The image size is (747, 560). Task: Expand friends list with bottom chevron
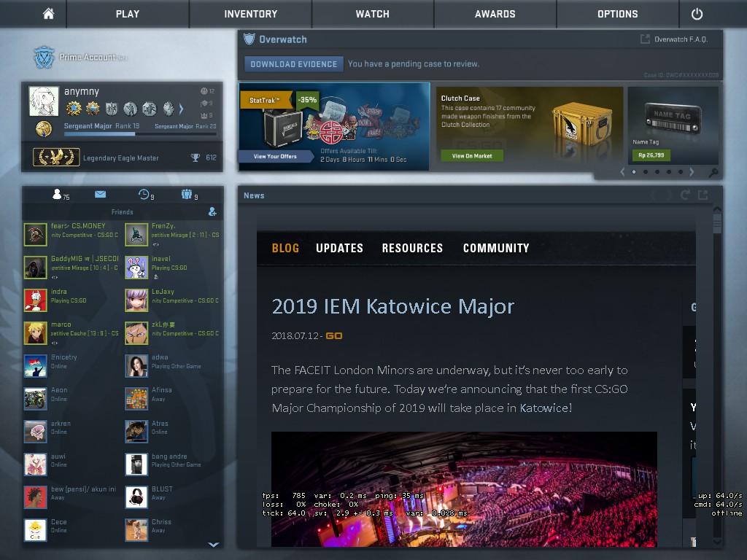[214, 544]
